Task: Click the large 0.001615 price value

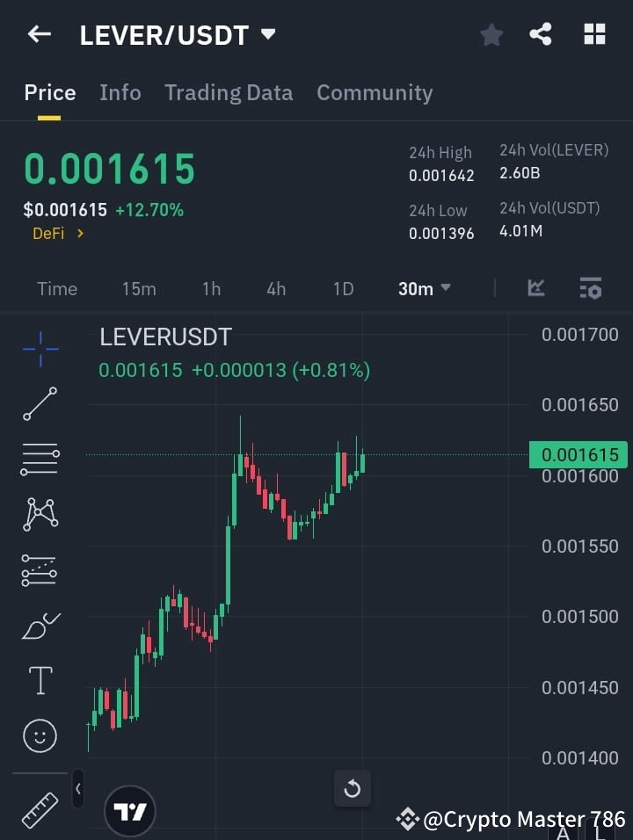Action: click(110, 170)
